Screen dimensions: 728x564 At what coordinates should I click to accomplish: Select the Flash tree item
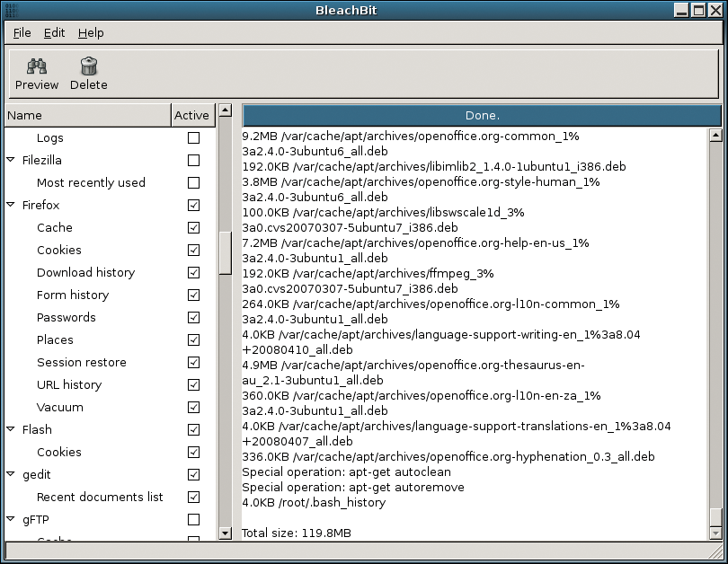(x=37, y=430)
